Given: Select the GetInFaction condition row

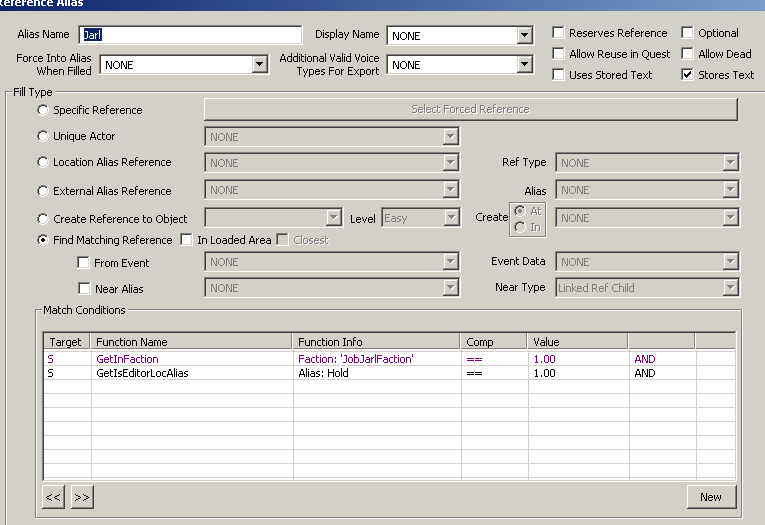Looking at the screenshot, I should (389, 359).
